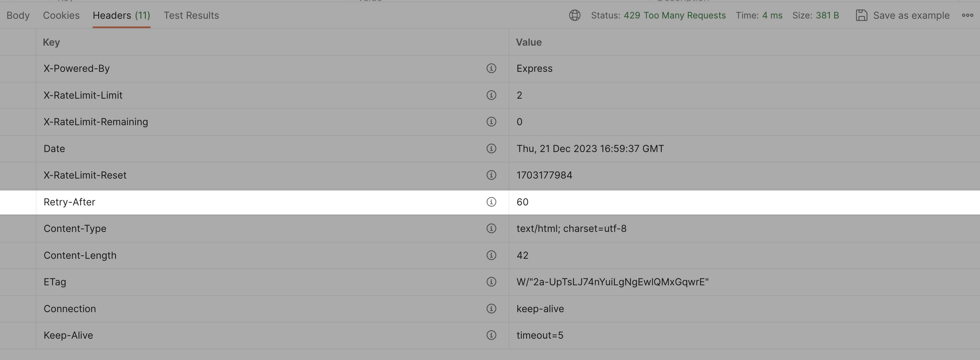Click Save as example
The height and width of the screenshot is (360, 980).
coord(911,16)
